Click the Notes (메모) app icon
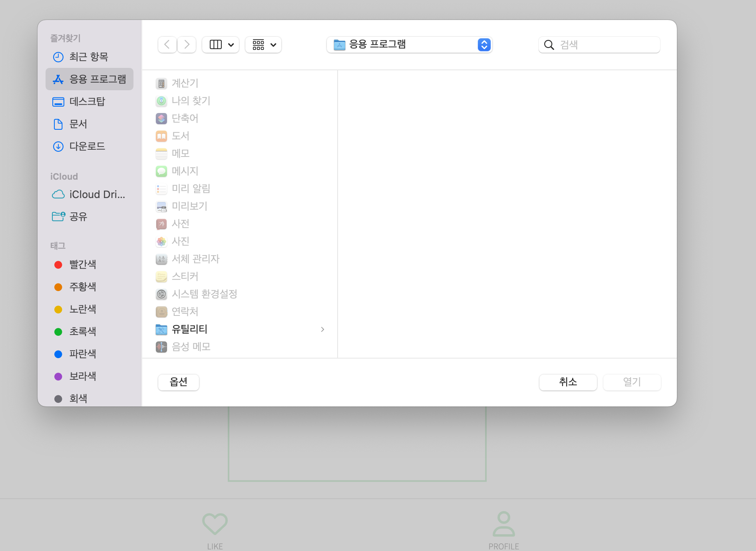The height and width of the screenshot is (551, 756). pos(161,154)
